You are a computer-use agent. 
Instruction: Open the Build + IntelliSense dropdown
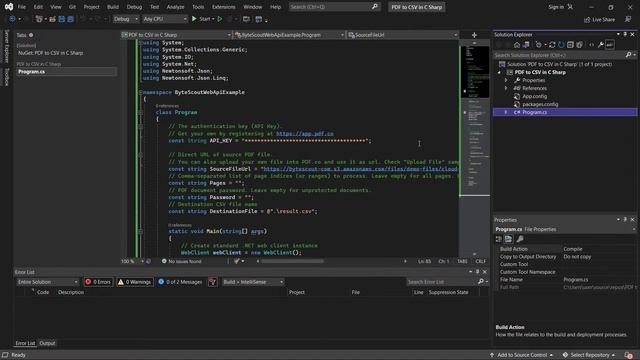253,282
